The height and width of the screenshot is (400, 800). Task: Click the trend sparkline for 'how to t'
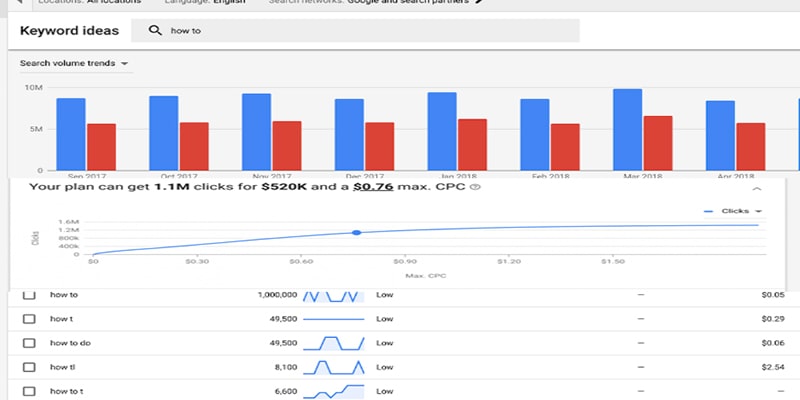coord(334,391)
